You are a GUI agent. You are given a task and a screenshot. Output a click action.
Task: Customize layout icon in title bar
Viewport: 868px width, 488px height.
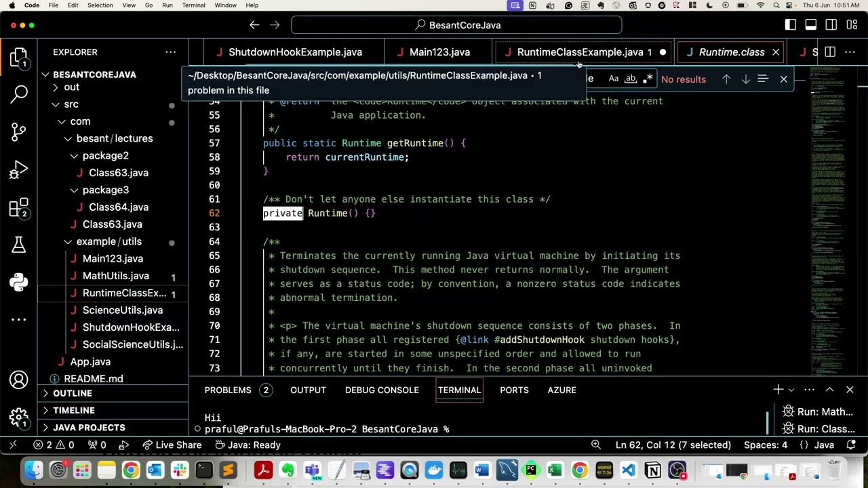(851, 25)
